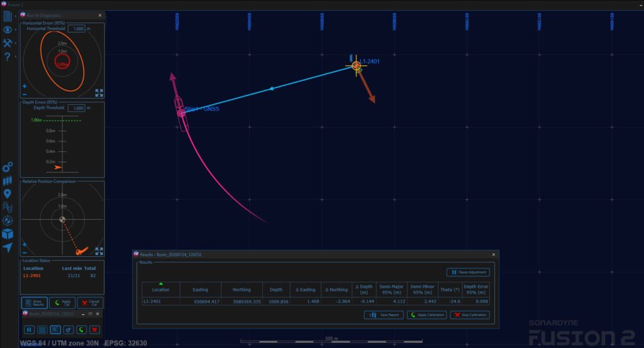Click the Theta (°) column header
Screen dimensions: 644x348
point(450,290)
